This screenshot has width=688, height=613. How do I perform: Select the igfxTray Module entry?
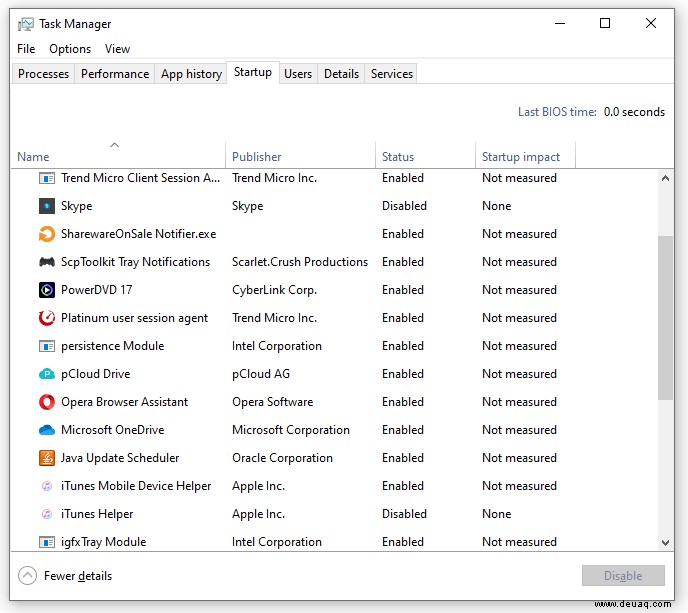[x=103, y=542]
